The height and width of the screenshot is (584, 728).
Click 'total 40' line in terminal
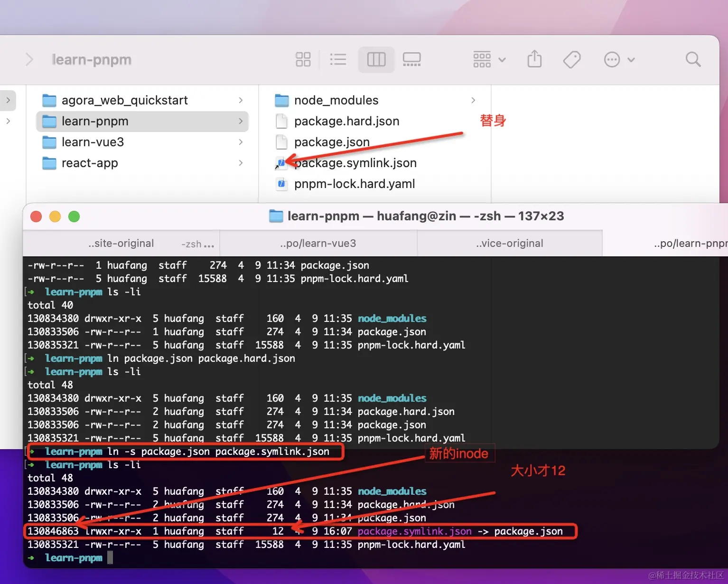pyautogui.click(x=50, y=305)
